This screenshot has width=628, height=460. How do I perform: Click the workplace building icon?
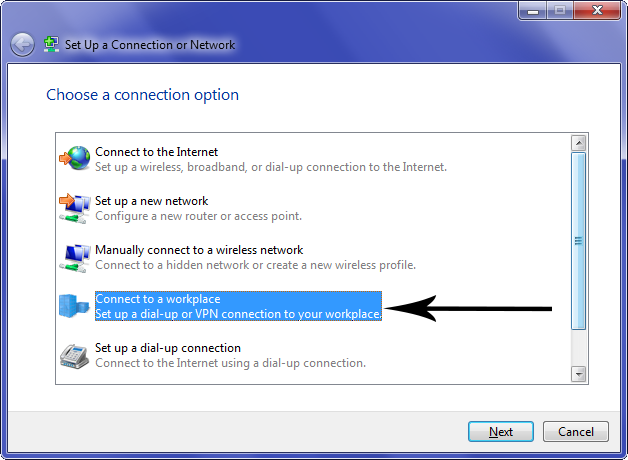(74, 306)
